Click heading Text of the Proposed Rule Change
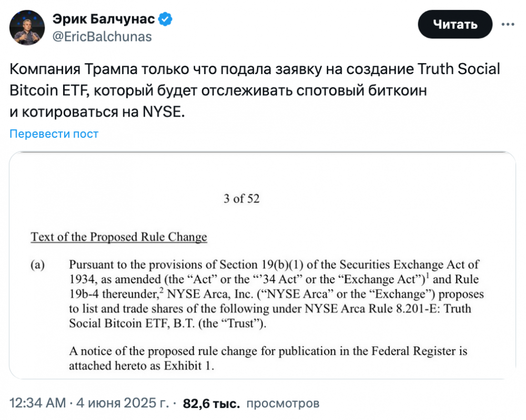 pyautogui.click(x=119, y=237)
